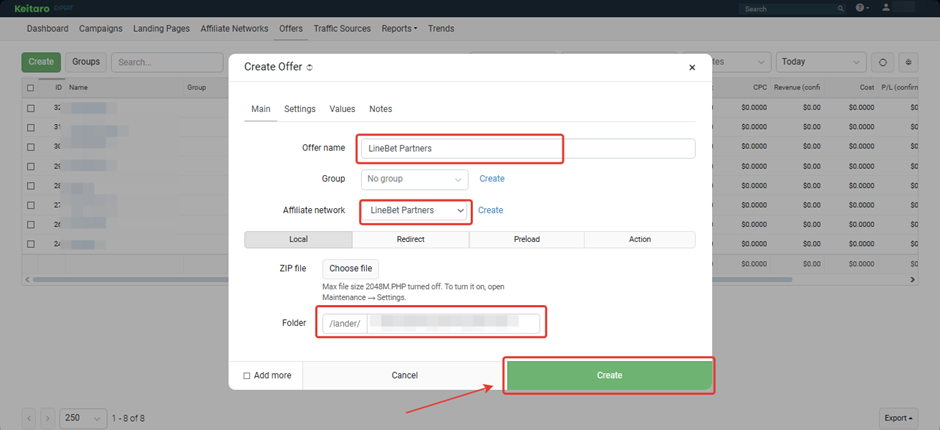The height and width of the screenshot is (430, 940).
Task: Check the checkbox for offer ID 24
Action: pyautogui.click(x=31, y=244)
